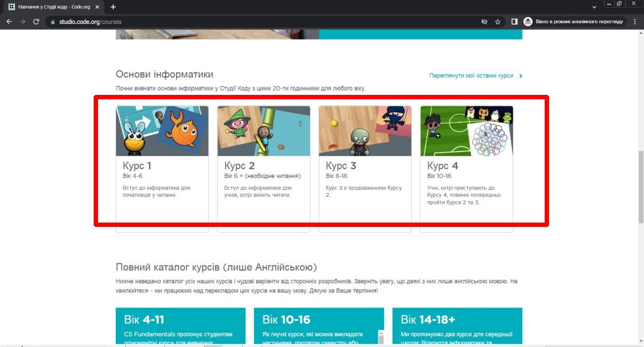This screenshot has height=347, width=644.
Task: Open the Chrome three-dot menu
Action: (635, 22)
